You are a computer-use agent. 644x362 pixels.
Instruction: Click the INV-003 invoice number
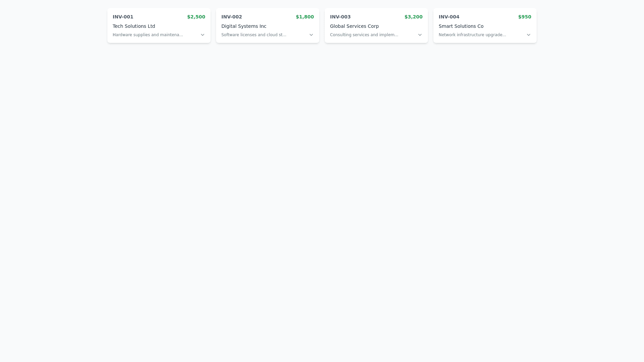tap(340, 17)
